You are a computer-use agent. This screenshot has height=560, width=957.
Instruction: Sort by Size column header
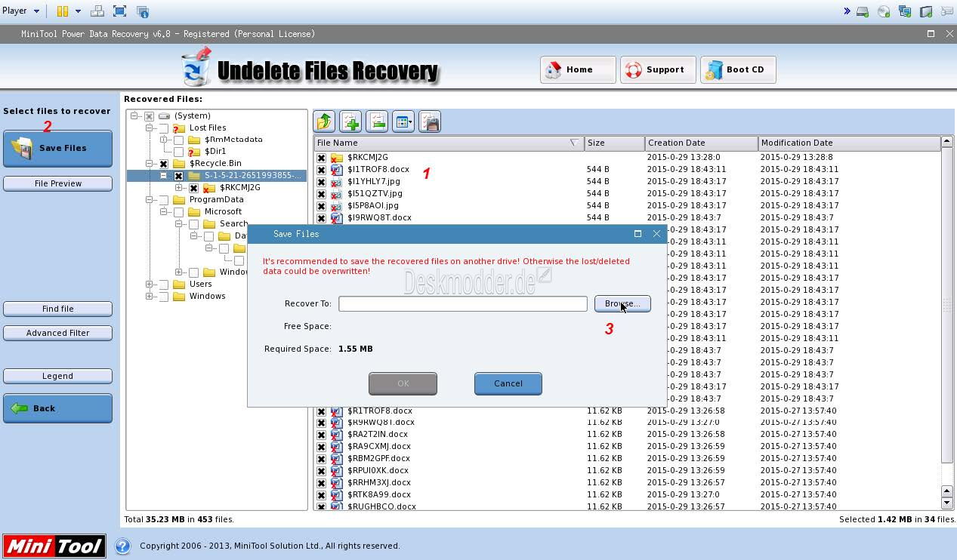[x=614, y=143]
